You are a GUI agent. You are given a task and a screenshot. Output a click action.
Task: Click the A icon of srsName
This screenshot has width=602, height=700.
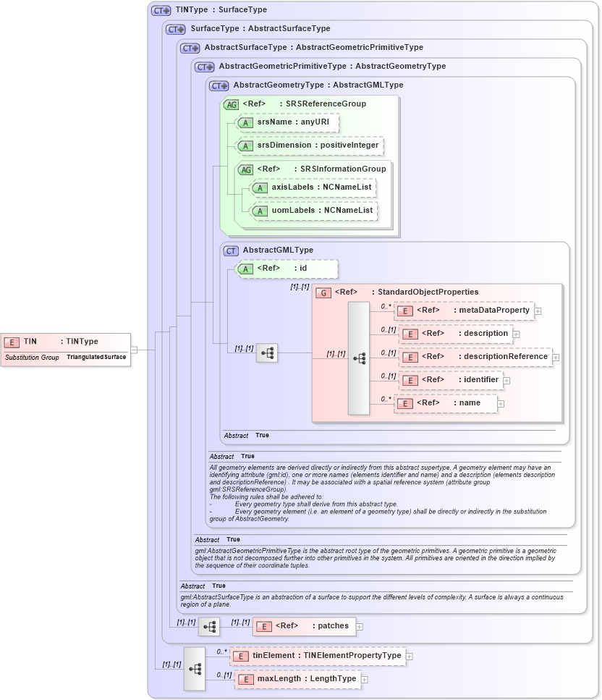[245, 123]
